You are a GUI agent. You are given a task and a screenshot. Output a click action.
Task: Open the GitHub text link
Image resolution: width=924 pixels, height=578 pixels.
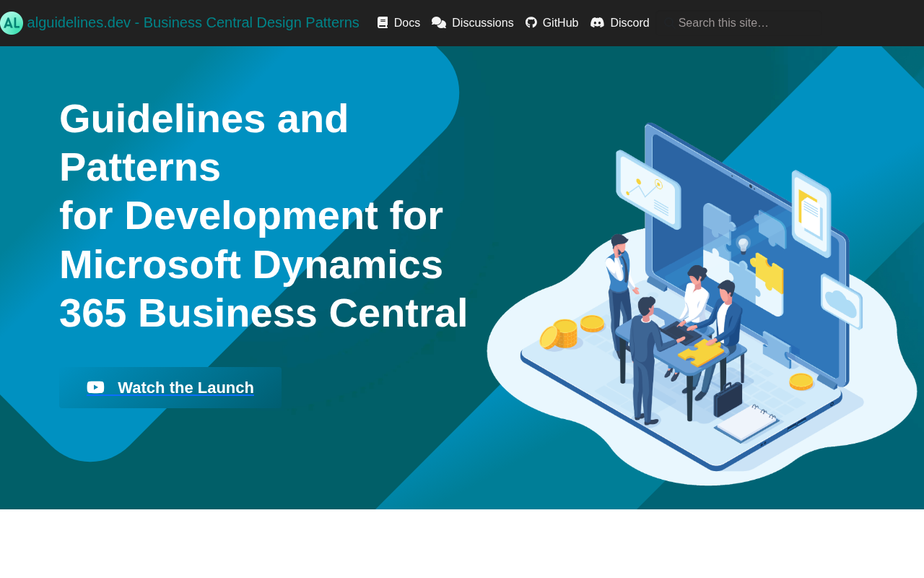point(560,22)
